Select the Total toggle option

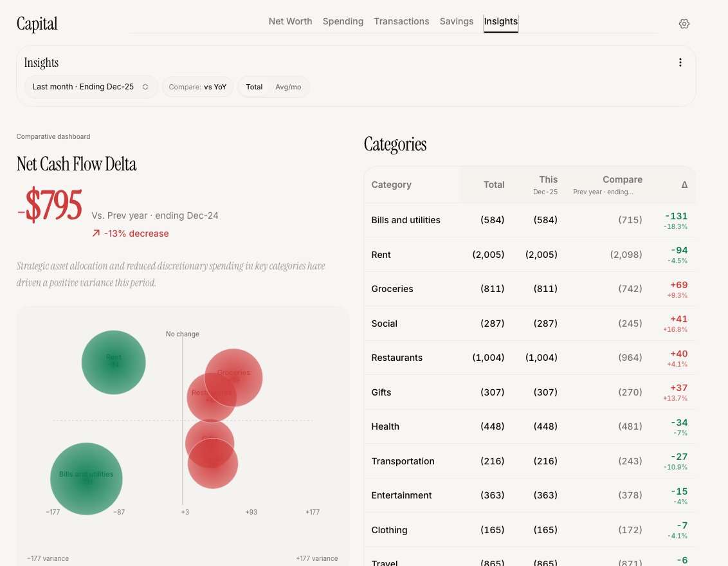254,87
